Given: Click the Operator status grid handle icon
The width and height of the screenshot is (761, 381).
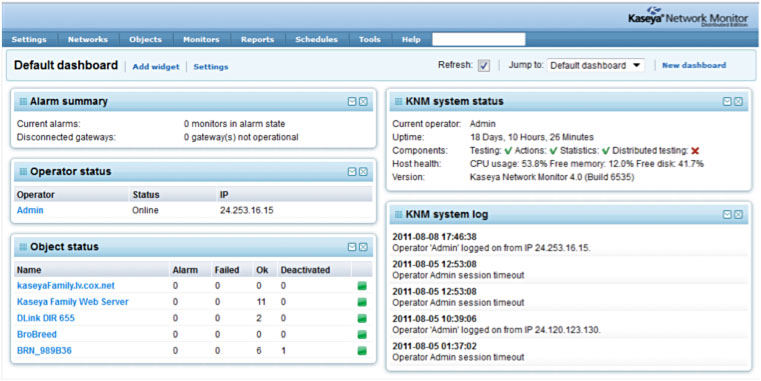Looking at the screenshot, I should coord(23,172).
